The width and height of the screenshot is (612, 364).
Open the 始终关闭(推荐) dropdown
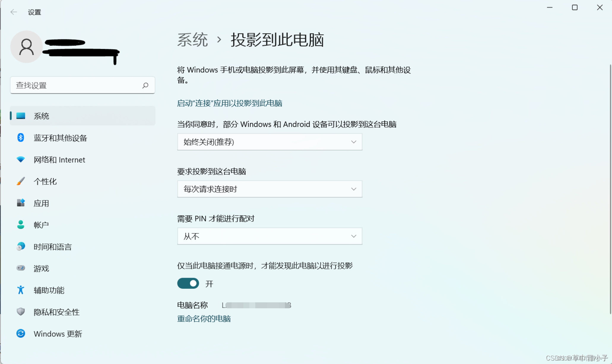[269, 142]
